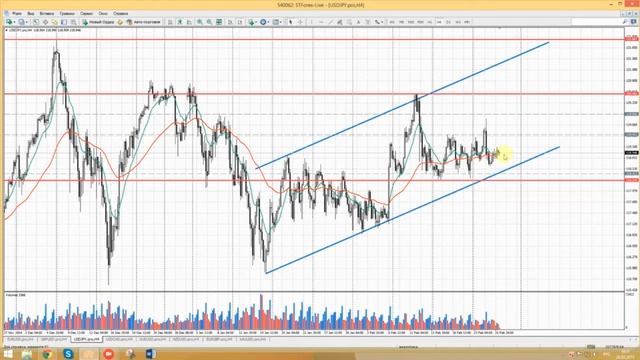Image resolution: width=640 pixels, height=360 pixels.
Task: Open the Profiles toolbar icon
Action: (21, 22)
